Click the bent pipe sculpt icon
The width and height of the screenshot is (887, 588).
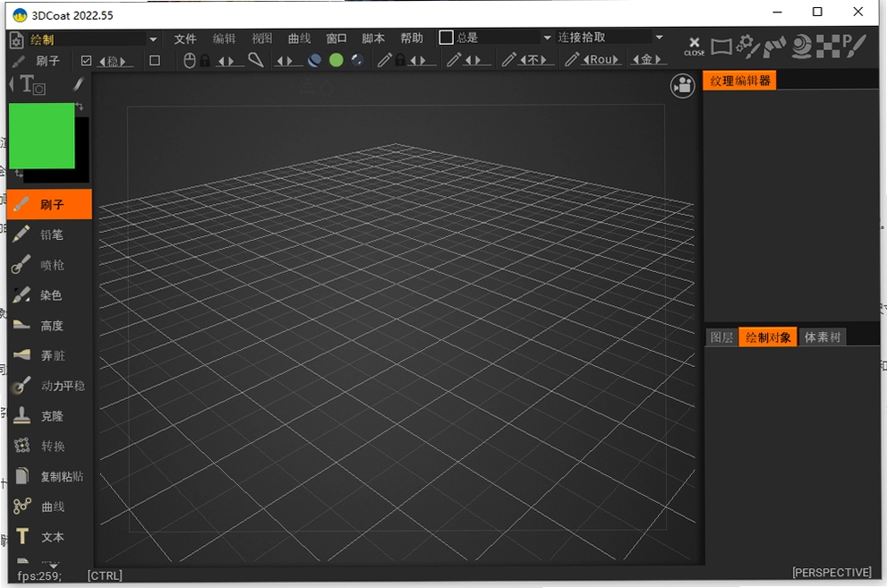coord(774,47)
